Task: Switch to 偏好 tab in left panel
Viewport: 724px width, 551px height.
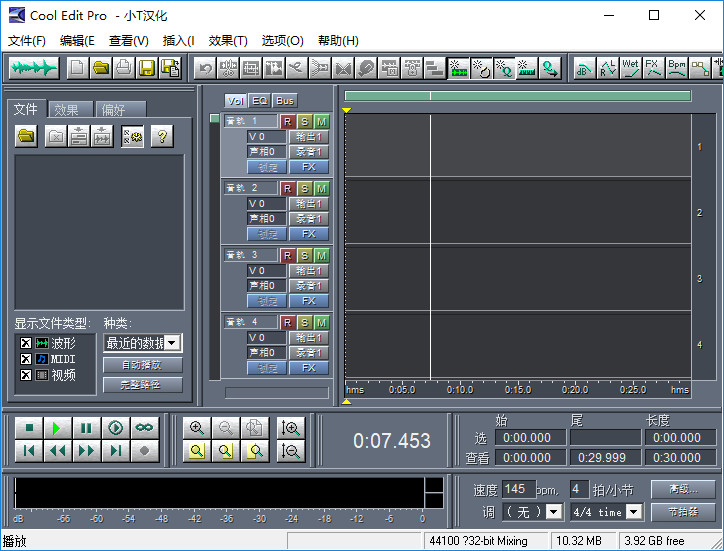Action: point(121,110)
